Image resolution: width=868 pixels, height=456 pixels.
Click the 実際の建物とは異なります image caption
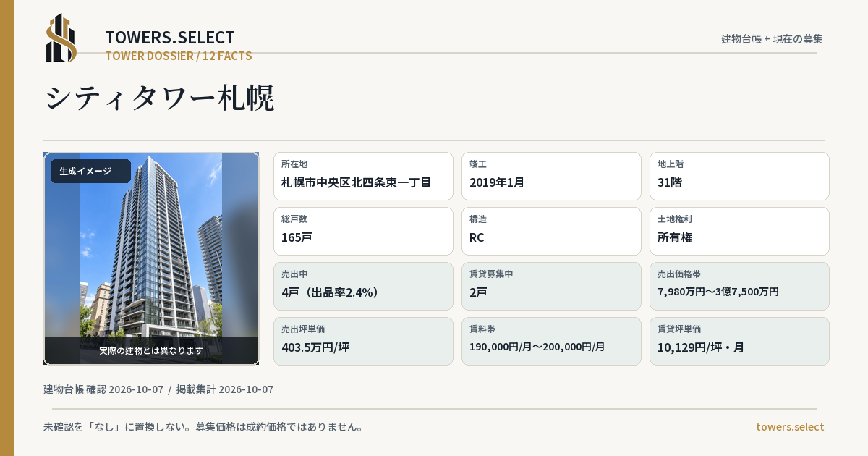click(x=151, y=350)
